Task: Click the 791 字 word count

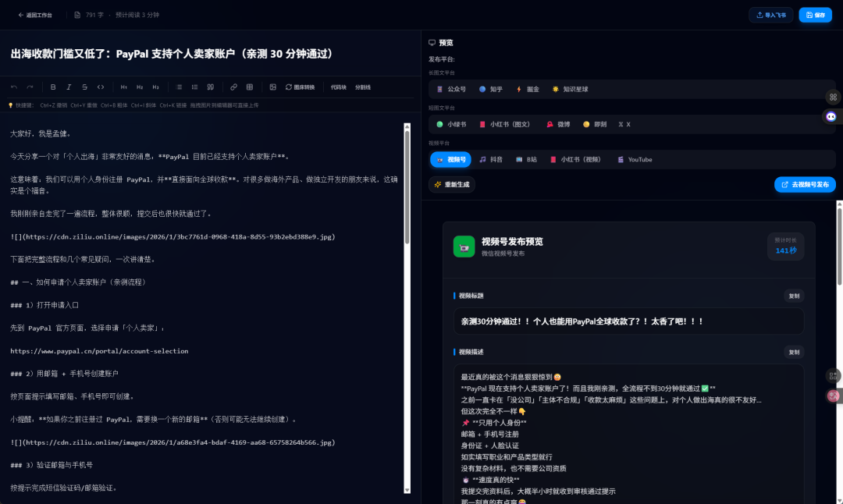Action: 94,15
